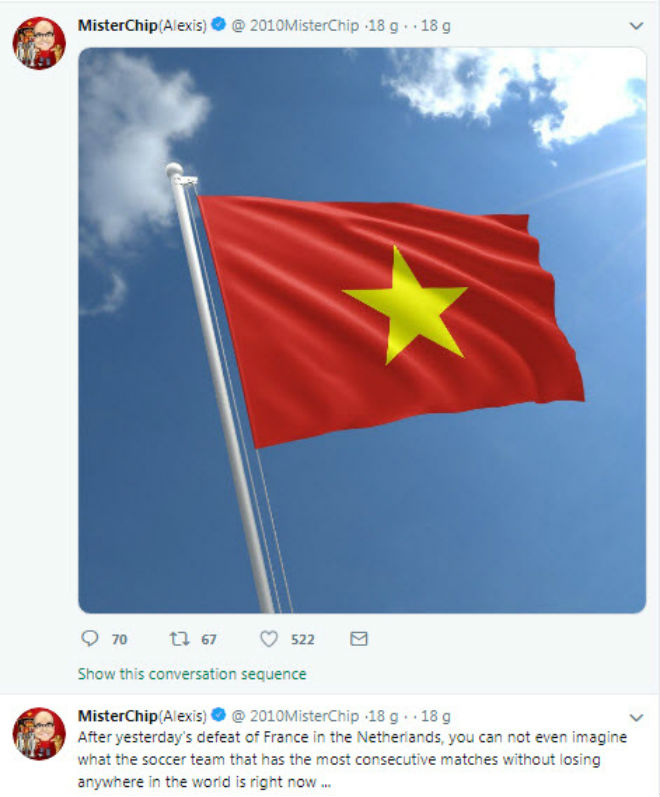
Task: Click the 522 likes count
Action: (x=303, y=639)
